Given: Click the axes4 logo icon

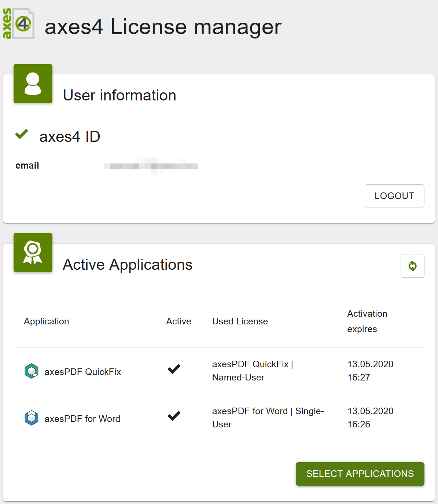Looking at the screenshot, I should tap(18, 24).
